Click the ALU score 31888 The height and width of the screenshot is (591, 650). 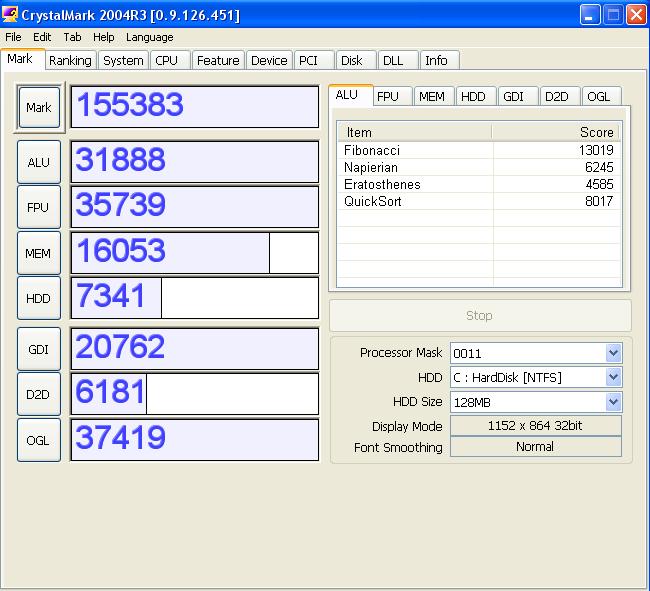tap(195, 162)
